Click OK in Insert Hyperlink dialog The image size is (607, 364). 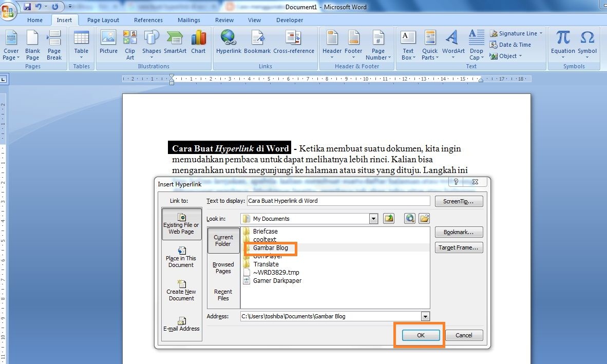click(421, 335)
